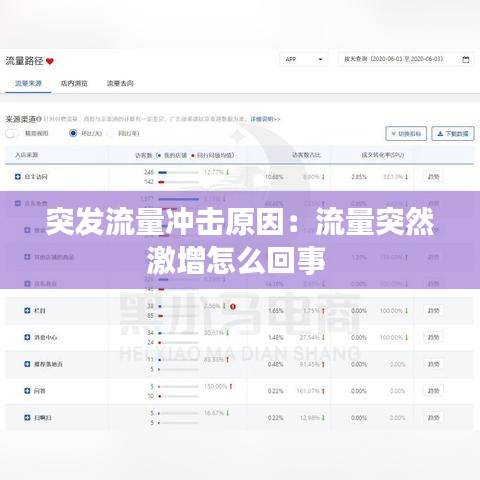Click the 同行同级均值 legend label
This screenshot has width=480, height=480.
(x=215, y=155)
